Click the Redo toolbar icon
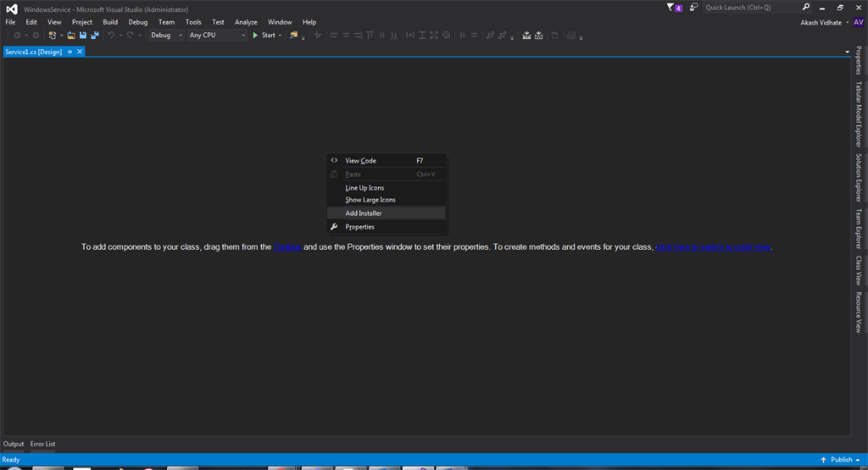 [x=130, y=36]
